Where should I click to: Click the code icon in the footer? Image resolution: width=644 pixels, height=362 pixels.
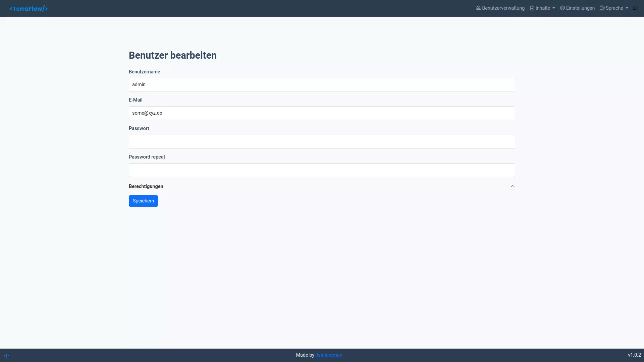[x=7, y=355]
